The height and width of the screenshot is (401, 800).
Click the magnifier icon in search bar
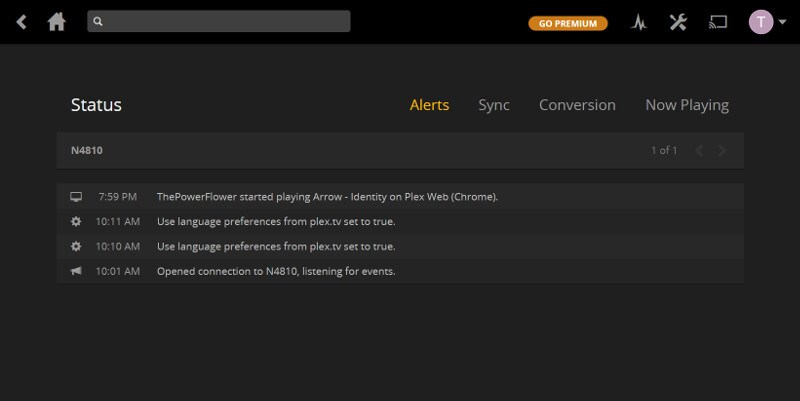98,21
